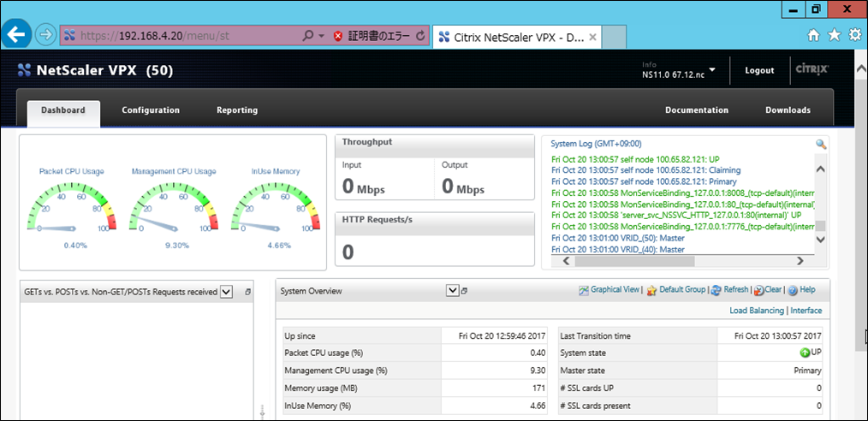The width and height of the screenshot is (868, 421).
Task: Click the green UP system state icon
Action: (x=805, y=353)
